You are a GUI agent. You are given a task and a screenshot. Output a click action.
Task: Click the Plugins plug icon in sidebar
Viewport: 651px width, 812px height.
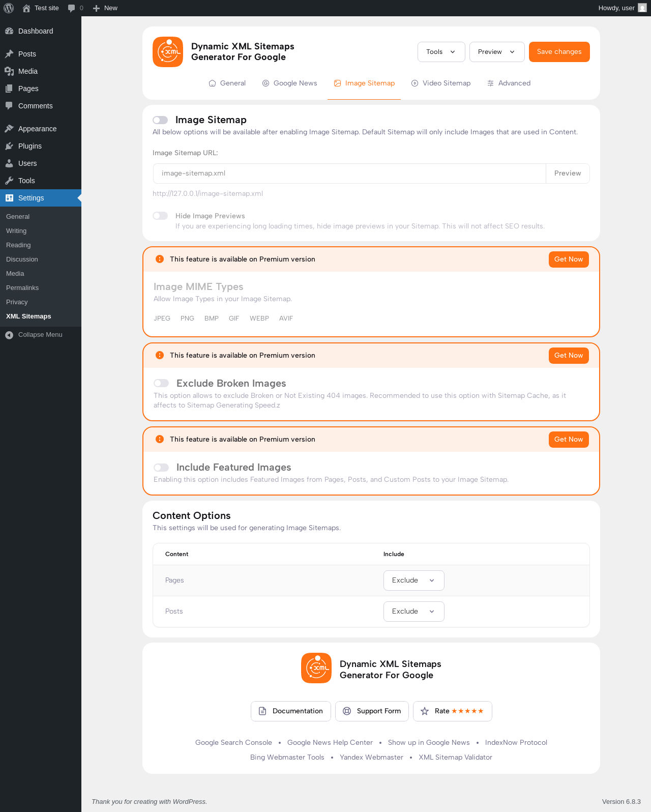point(9,146)
